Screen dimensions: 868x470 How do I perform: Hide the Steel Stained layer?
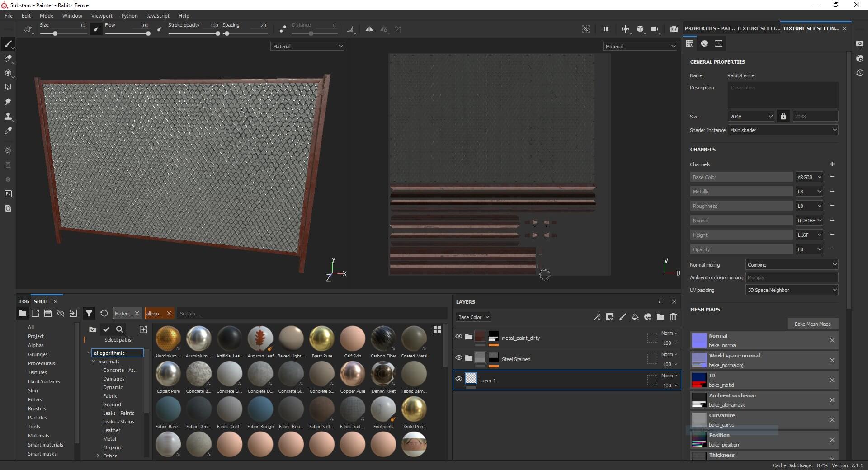(459, 357)
